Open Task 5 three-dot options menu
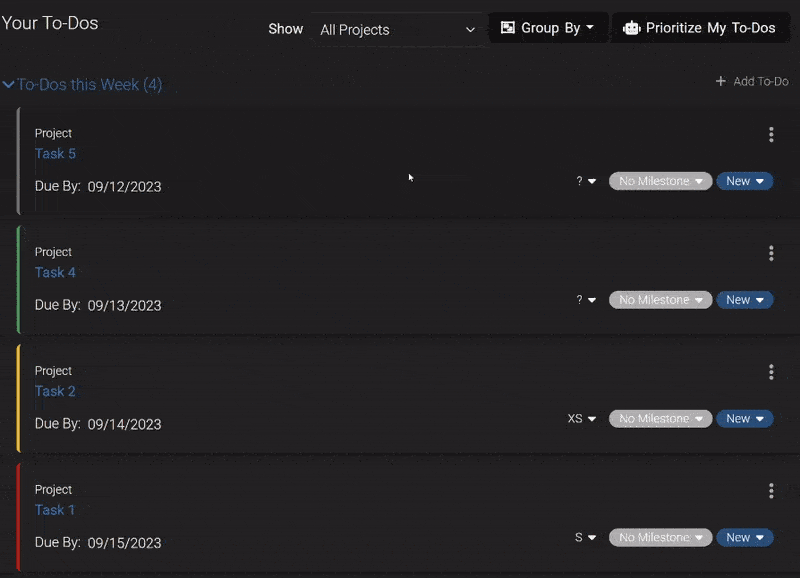This screenshot has width=800, height=578. tap(771, 135)
